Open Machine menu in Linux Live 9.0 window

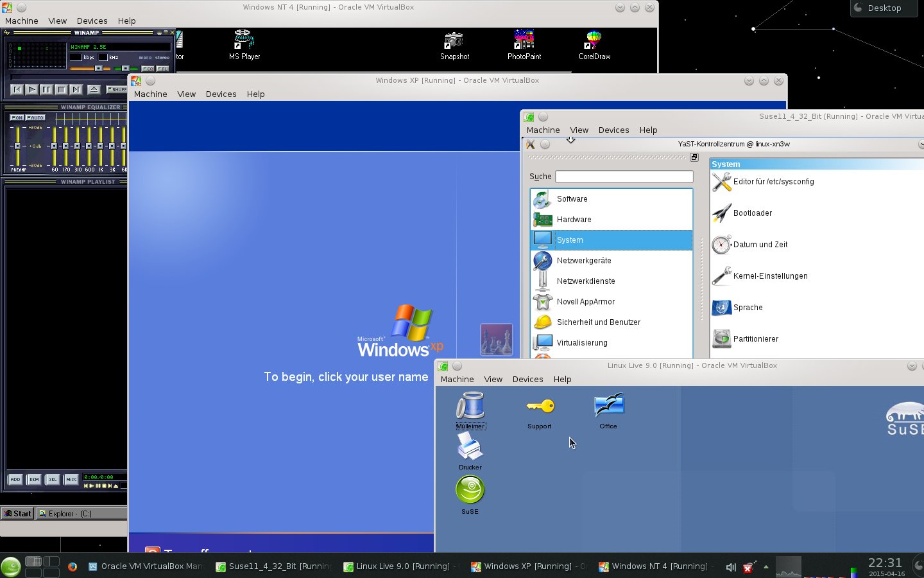tap(458, 379)
